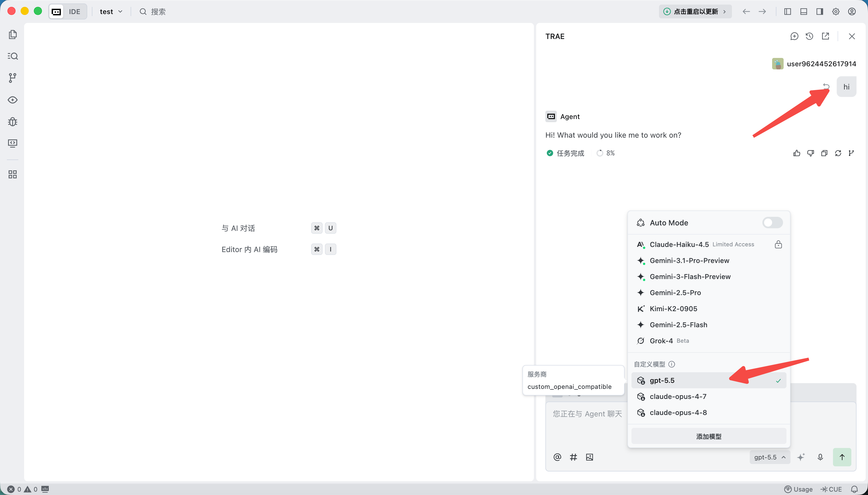The width and height of the screenshot is (868, 495).
Task: Navigate forward with the right arrow
Action: coord(762,11)
